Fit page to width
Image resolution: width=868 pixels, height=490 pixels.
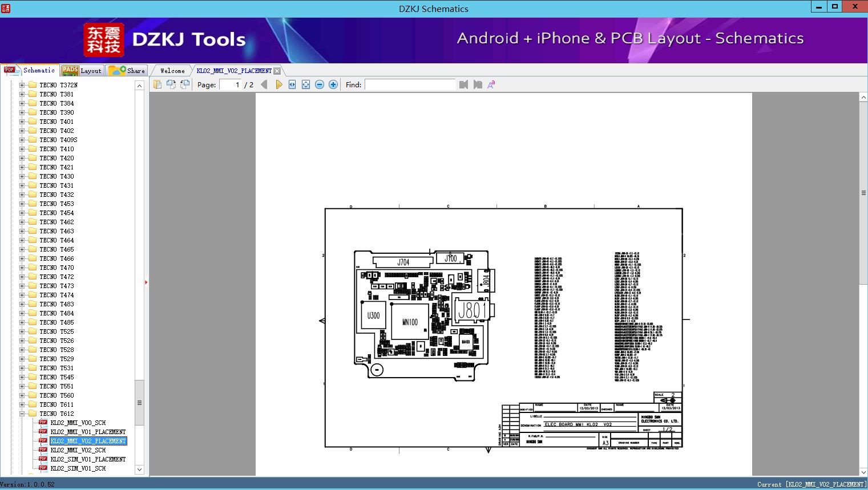coord(292,84)
